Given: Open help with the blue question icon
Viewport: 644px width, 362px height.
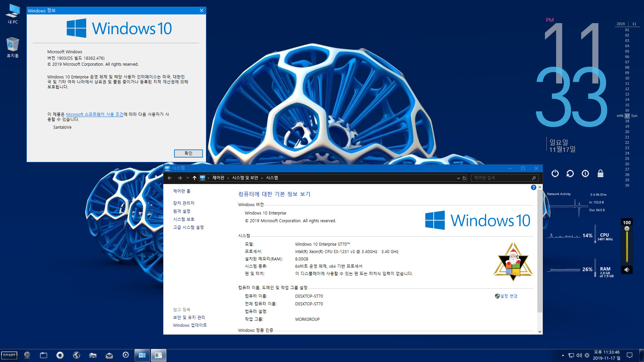Looking at the screenshot, I should click(533, 187).
